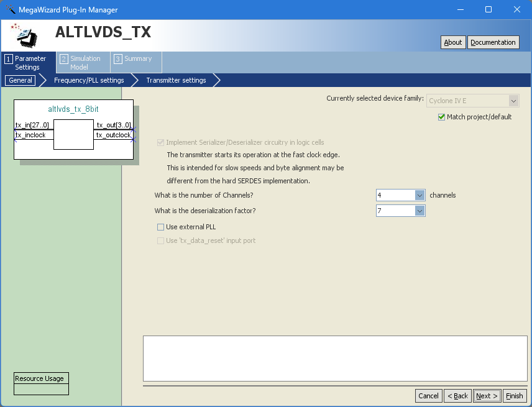
Task: Click the Cancel button
Action: pos(428,396)
